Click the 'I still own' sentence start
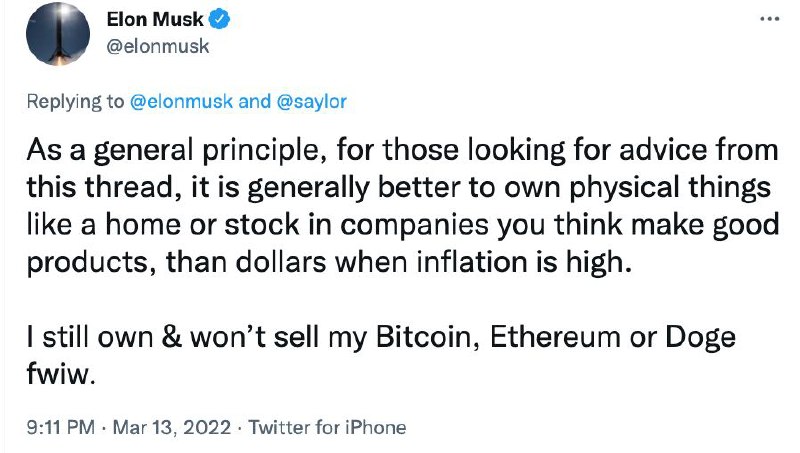The height and width of the screenshot is (453, 800). (90, 337)
